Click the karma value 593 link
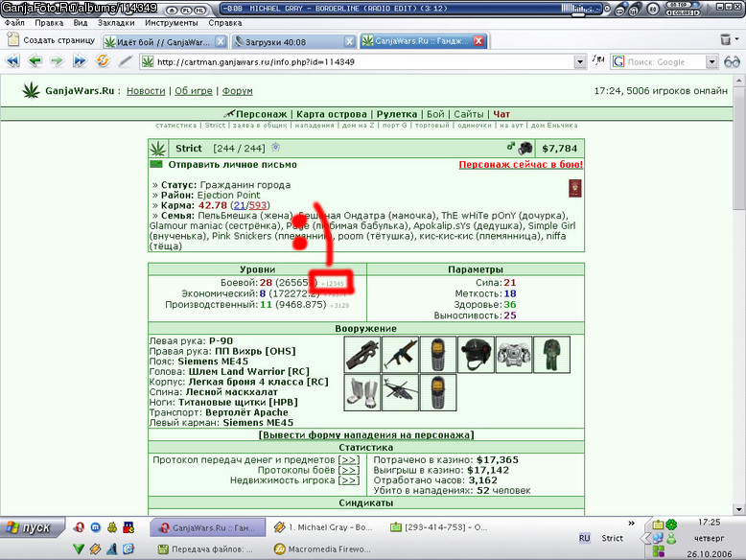Viewport: 746px width, 560px height. 258,205
